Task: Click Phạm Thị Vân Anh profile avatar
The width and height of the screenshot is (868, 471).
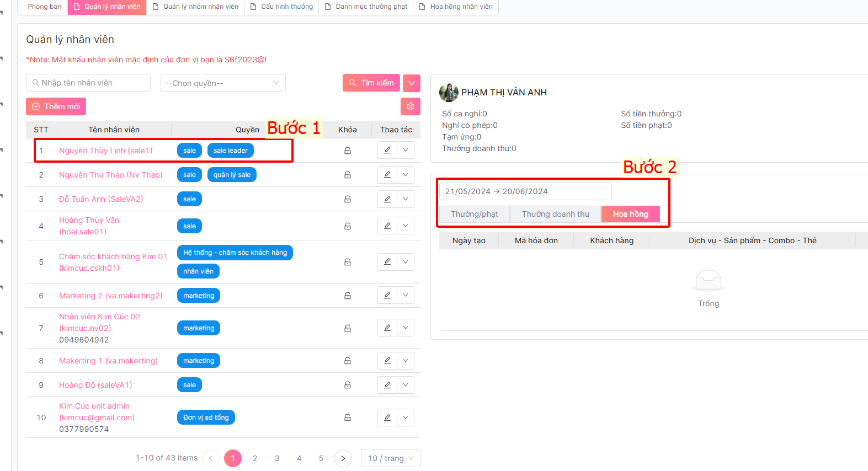Action: pyautogui.click(x=449, y=93)
